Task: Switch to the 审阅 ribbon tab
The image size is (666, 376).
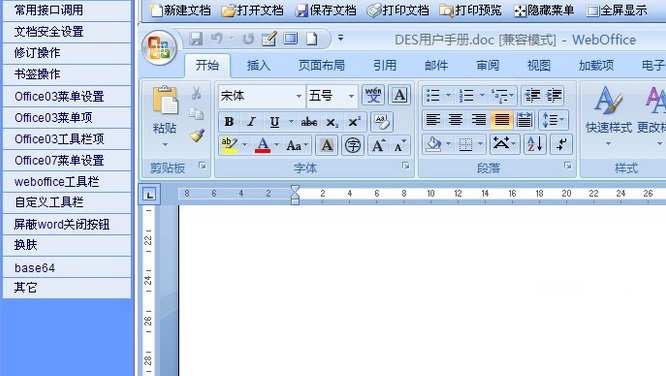Action: click(x=488, y=65)
